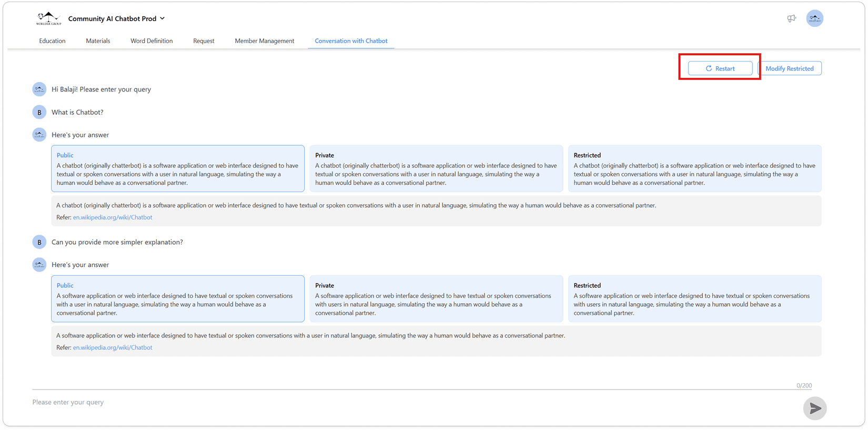Go to the Word Definition tab
Image resolution: width=868 pixels, height=430 pixels.
point(152,41)
